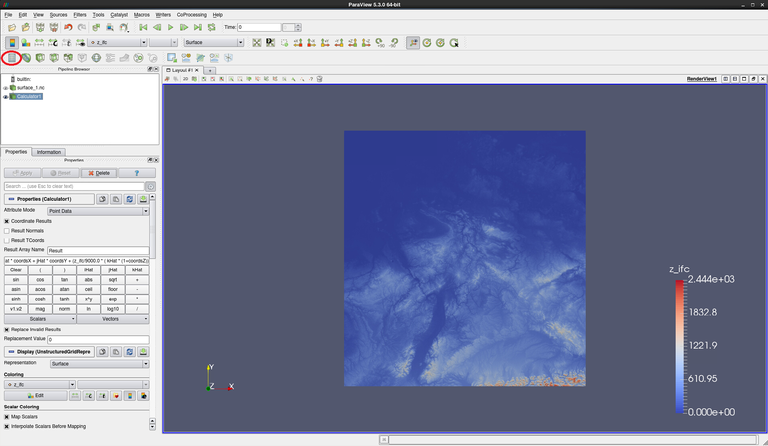This screenshot has height=446, width=768.
Task: Click Result Array Name input field
Action: click(x=98, y=250)
